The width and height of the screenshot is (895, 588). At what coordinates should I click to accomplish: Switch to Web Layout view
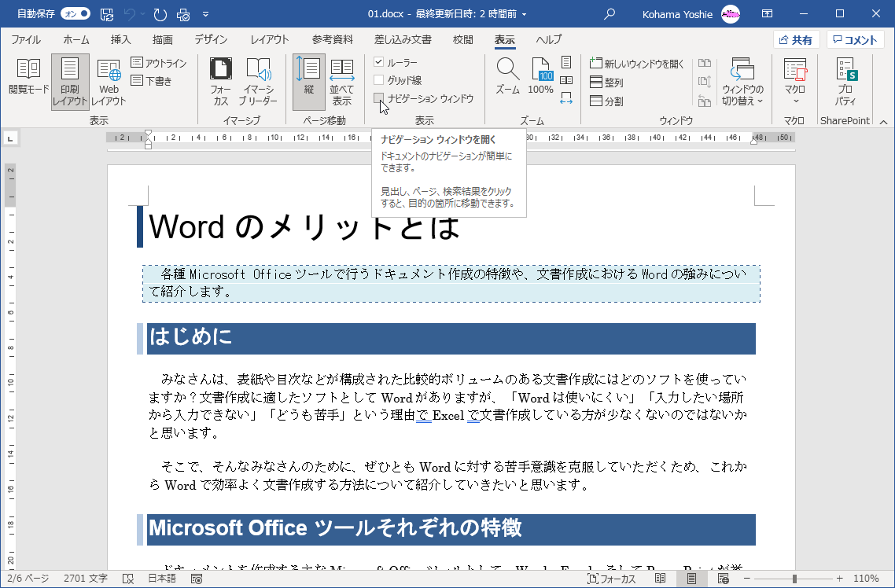[109, 82]
